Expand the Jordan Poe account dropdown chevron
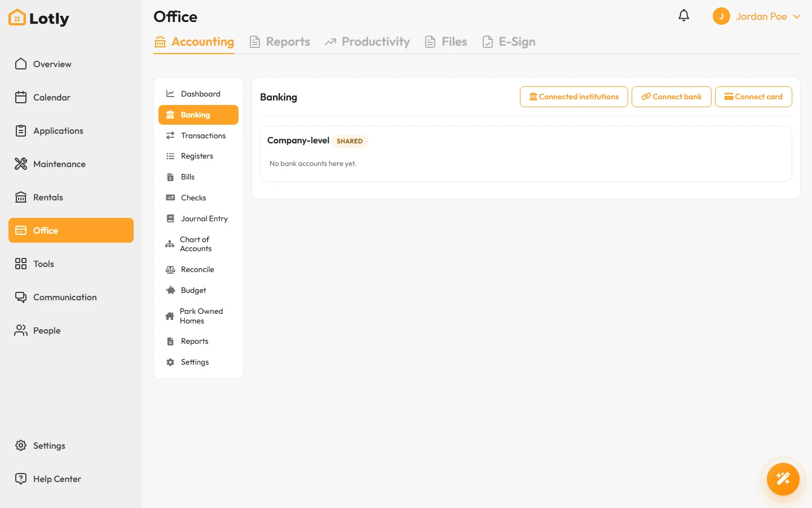 [x=796, y=17]
